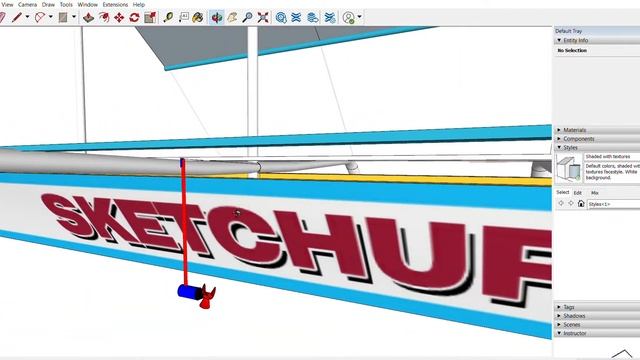Open the Draw menu
Image resolution: width=640 pixels, height=360 pixels.
[x=48, y=4]
